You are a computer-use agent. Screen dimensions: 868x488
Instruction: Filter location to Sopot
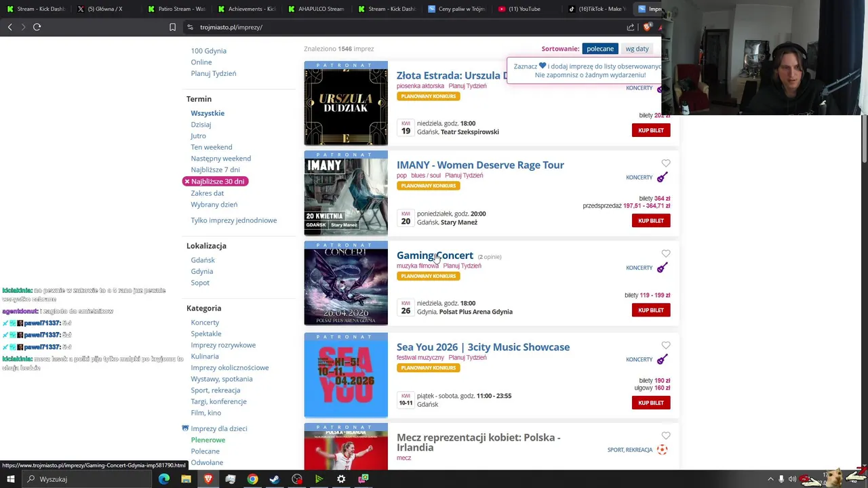[200, 283]
